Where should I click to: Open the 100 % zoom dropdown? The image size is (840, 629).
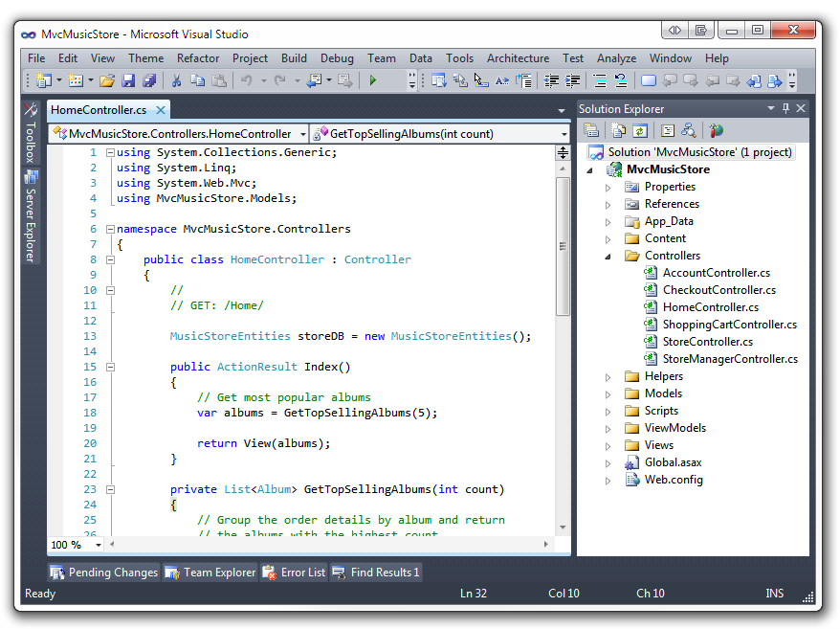[x=98, y=545]
